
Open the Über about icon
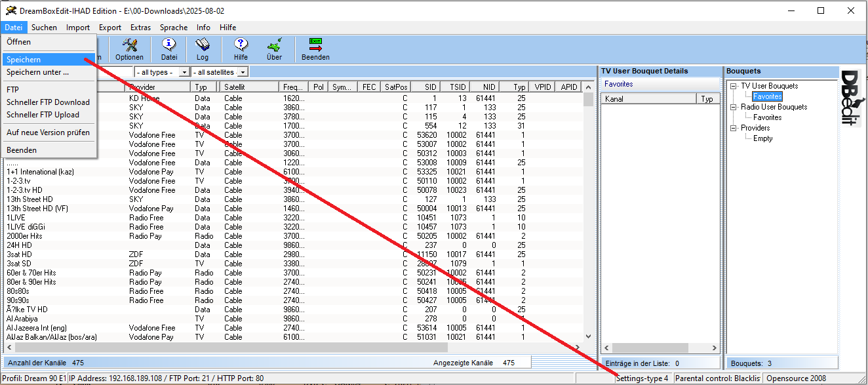pos(274,45)
